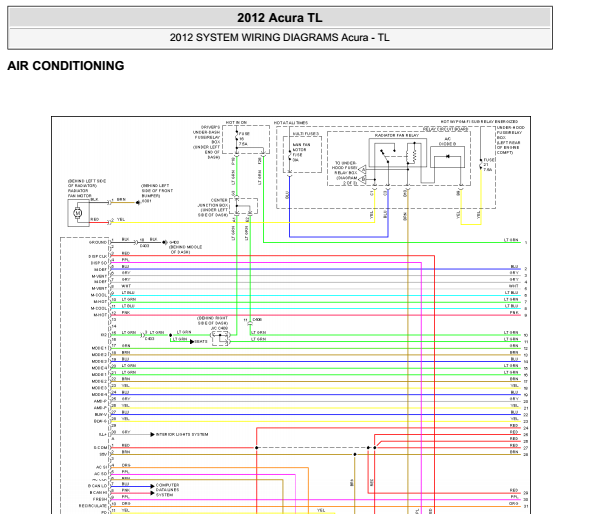
Task: Click the radiator fan motor 'M' symbol
Action: pyautogui.click(x=78, y=213)
